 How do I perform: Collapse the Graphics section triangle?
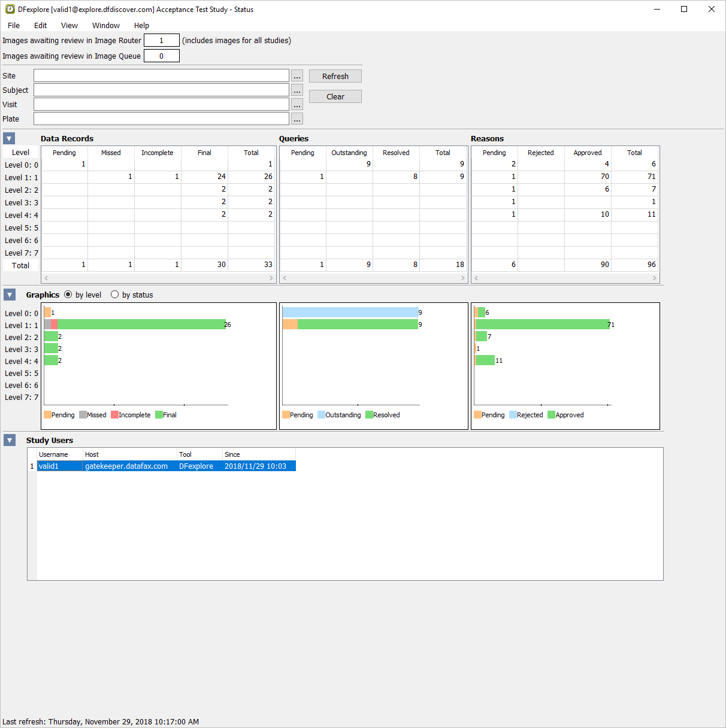pos(10,295)
